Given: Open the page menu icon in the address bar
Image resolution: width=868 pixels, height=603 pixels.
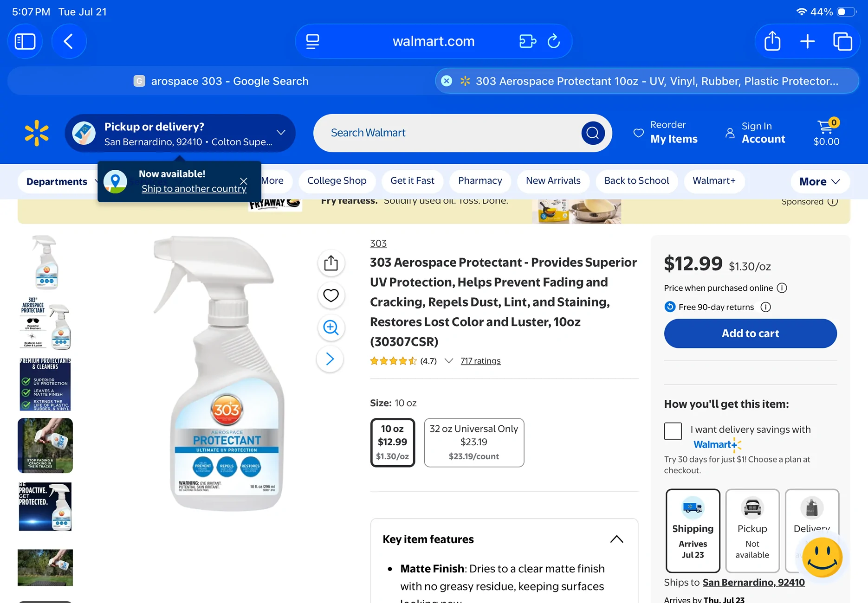Looking at the screenshot, I should (x=312, y=41).
